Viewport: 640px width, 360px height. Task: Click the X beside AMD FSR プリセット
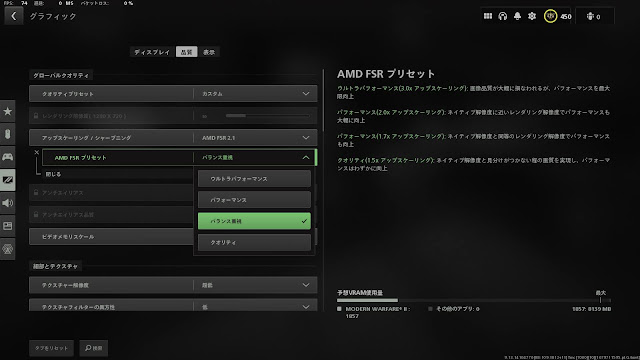(x=37, y=152)
